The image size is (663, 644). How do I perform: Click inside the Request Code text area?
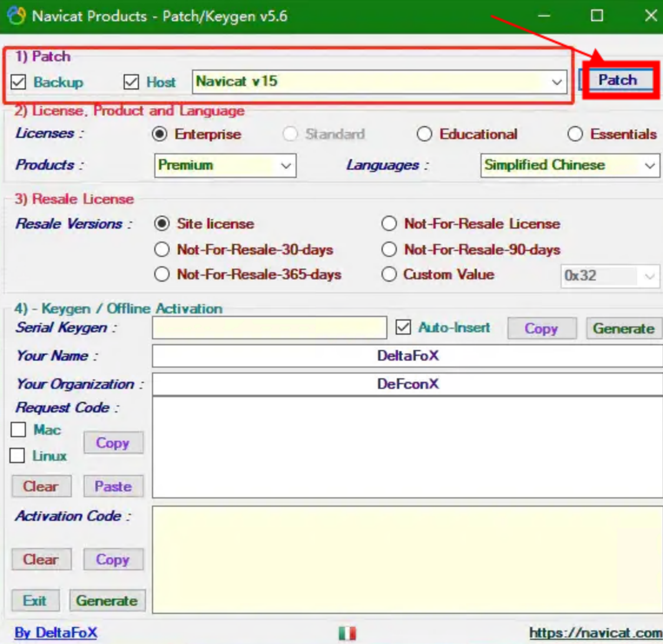tap(407, 448)
